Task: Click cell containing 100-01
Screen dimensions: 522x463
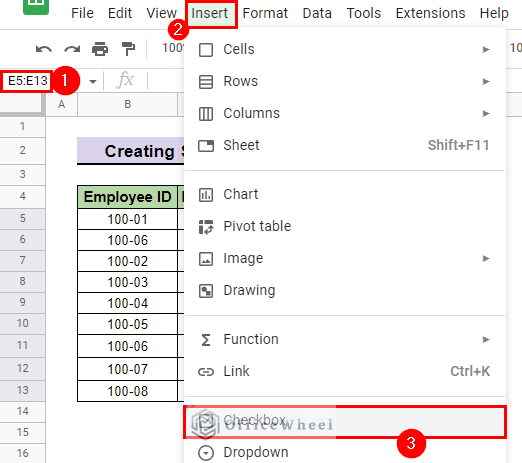Action: coord(128,219)
